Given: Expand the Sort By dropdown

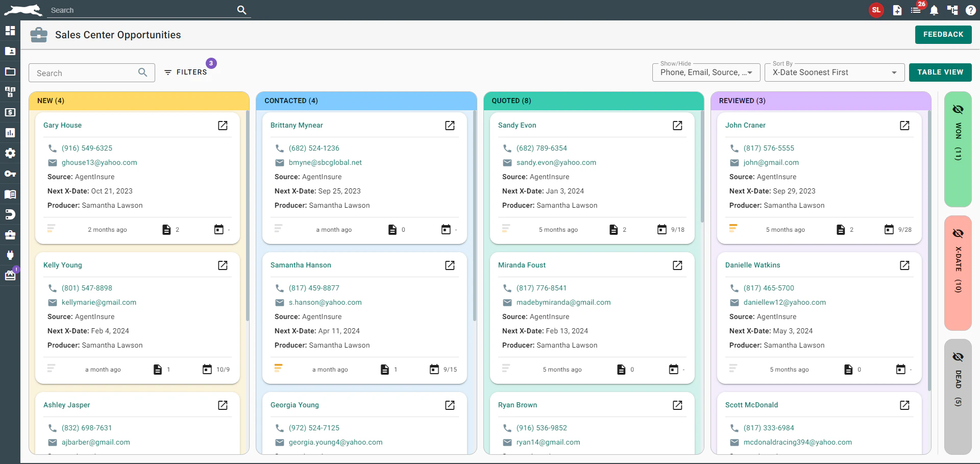Looking at the screenshot, I should pos(834,72).
